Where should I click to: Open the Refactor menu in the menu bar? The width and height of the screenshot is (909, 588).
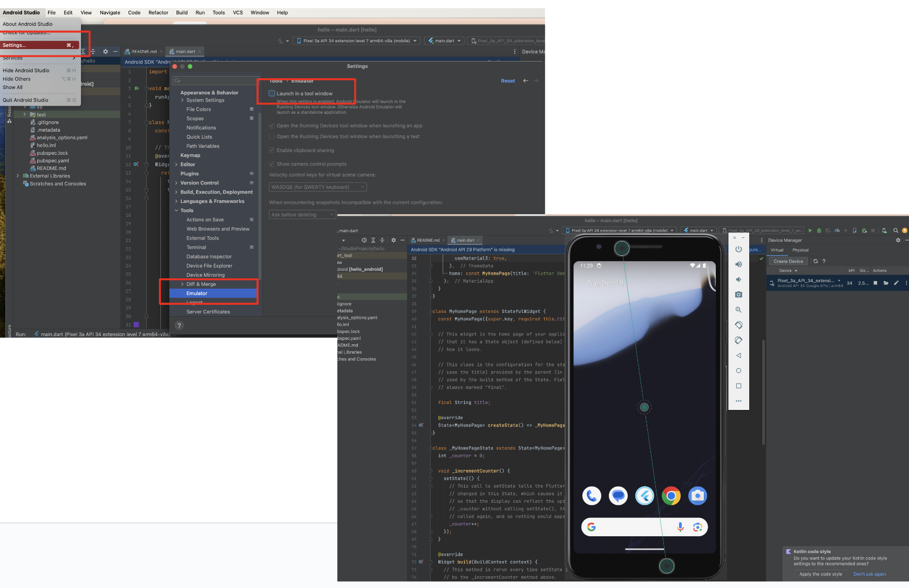[x=158, y=12]
